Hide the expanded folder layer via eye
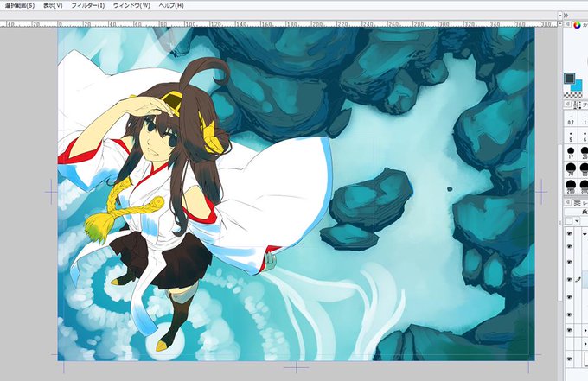This screenshot has height=381, width=588. coord(570,234)
